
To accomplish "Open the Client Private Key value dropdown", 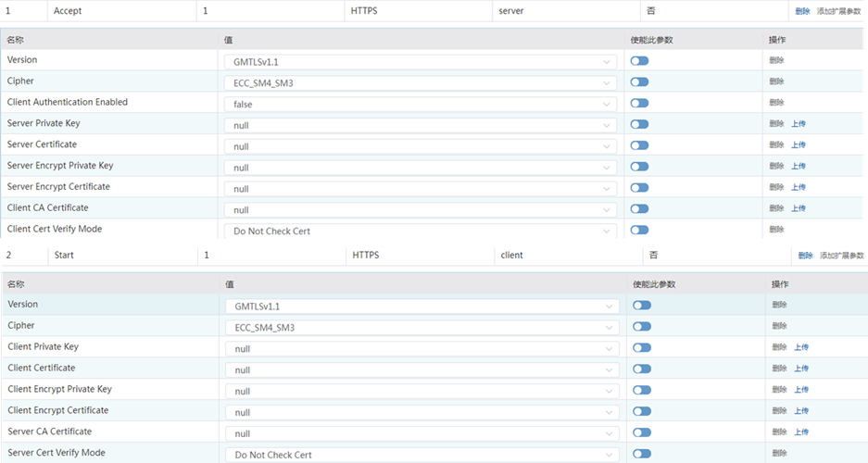I will click(x=422, y=349).
